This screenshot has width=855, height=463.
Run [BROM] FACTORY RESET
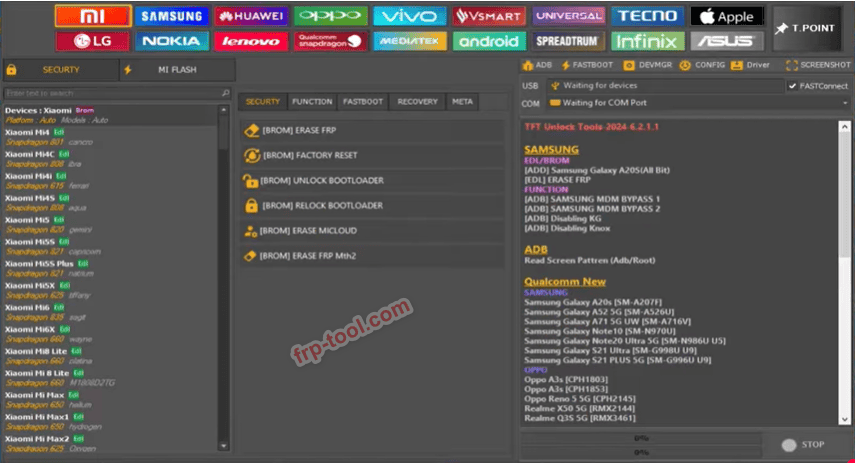tap(372, 155)
